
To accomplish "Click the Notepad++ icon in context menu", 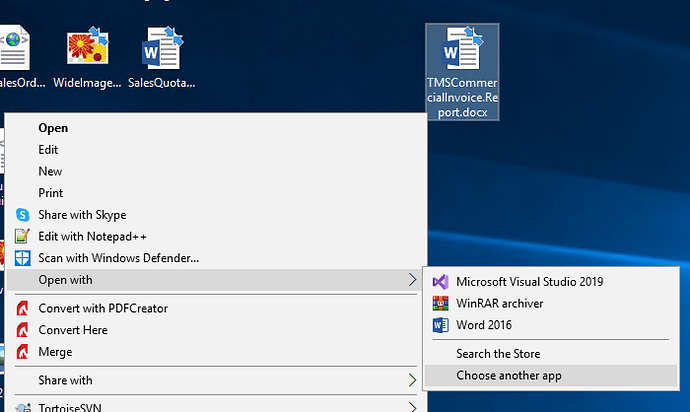I will pyautogui.click(x=23, y=236).
